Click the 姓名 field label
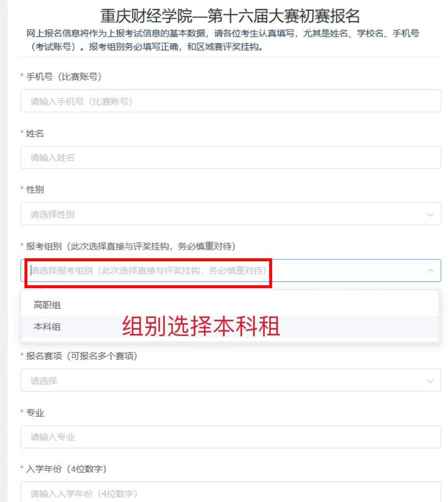This screenshot has height=502, width=448. click(x=35, y=133)
